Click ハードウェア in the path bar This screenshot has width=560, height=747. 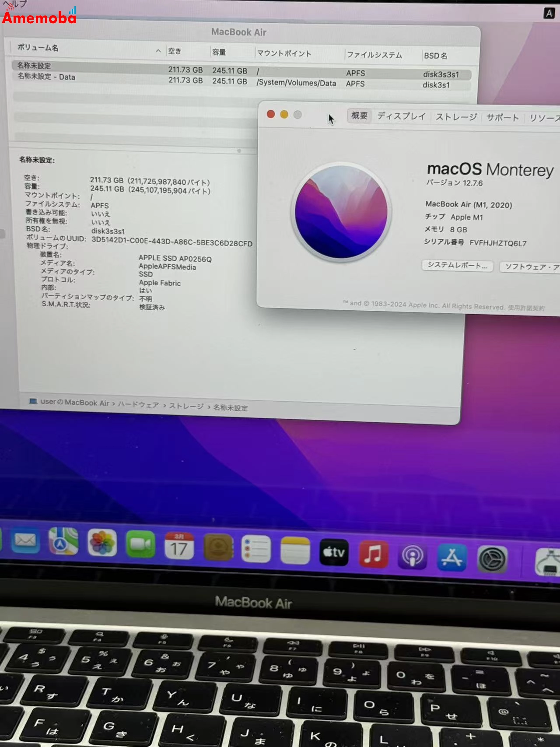[x=138, y=404]
